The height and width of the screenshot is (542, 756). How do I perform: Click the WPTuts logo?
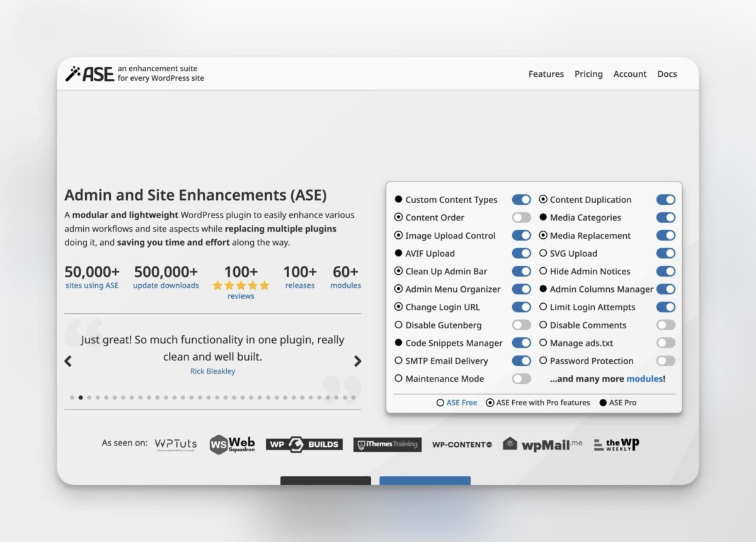(176, 444)
